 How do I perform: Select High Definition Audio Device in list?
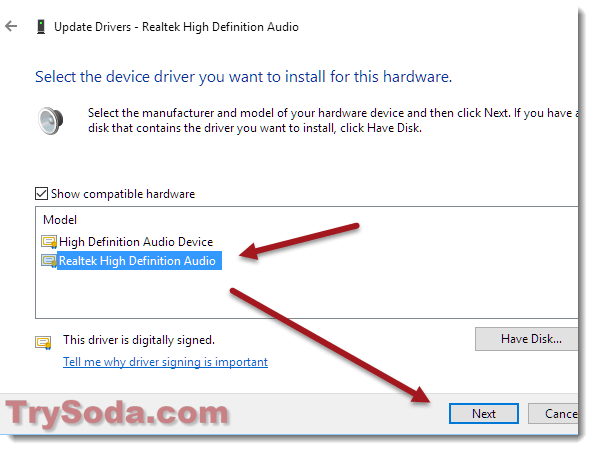(136, 242)
